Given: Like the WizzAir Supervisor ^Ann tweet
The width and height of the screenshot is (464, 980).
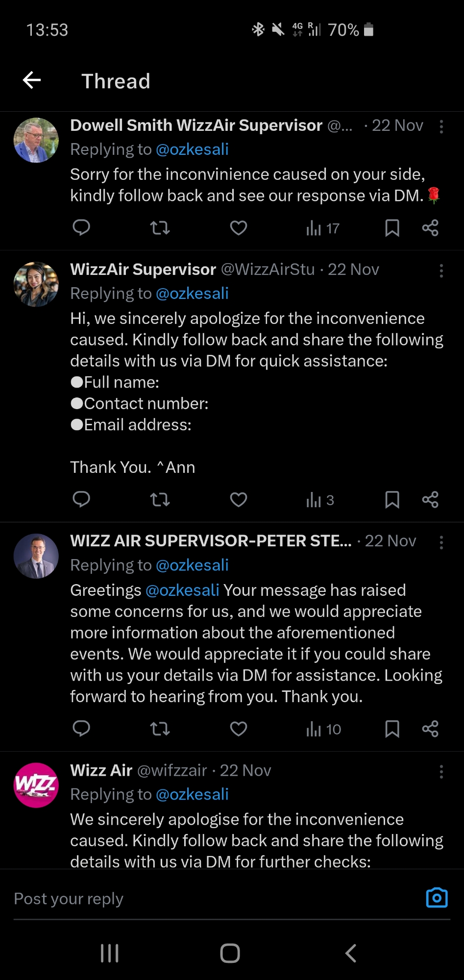Looking at the screenshot, I should tap(239, 500).
